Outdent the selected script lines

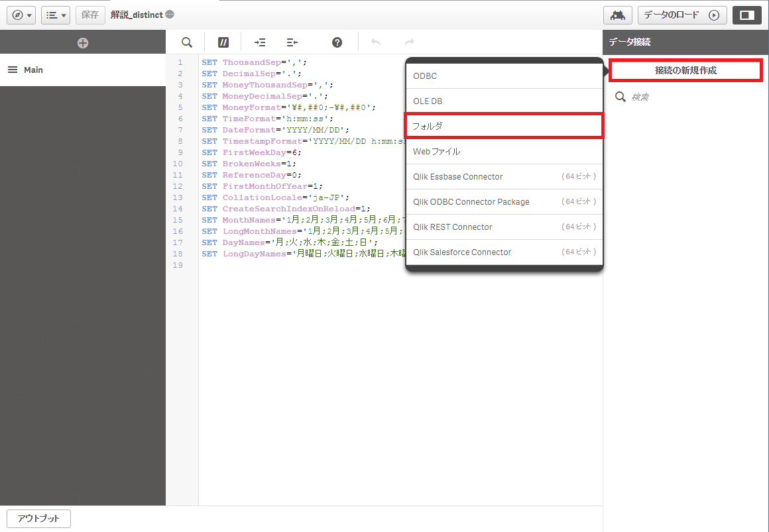tap(292, 42)
